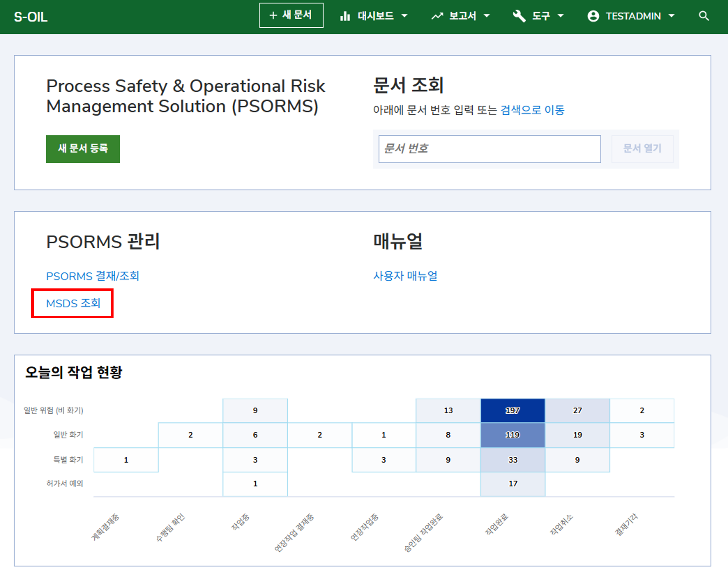Click the 일반 화기 row label
The height and width of the screenshot is (579, 728).
pyautogui.click(x=68, y=435)
